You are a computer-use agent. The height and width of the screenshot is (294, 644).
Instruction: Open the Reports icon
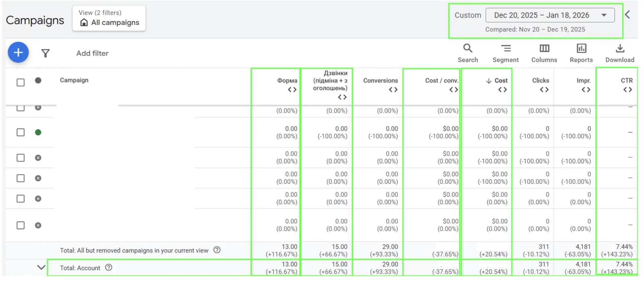(x=581, y=53)
